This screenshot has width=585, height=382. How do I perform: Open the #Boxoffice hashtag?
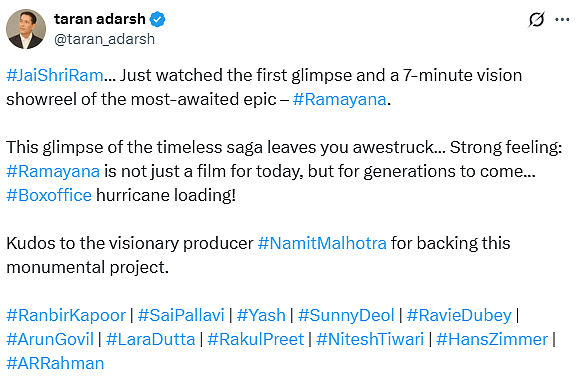[49, 195]
